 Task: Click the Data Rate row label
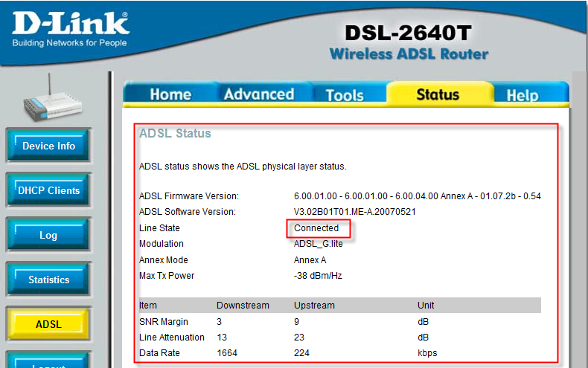coord(159,353)
